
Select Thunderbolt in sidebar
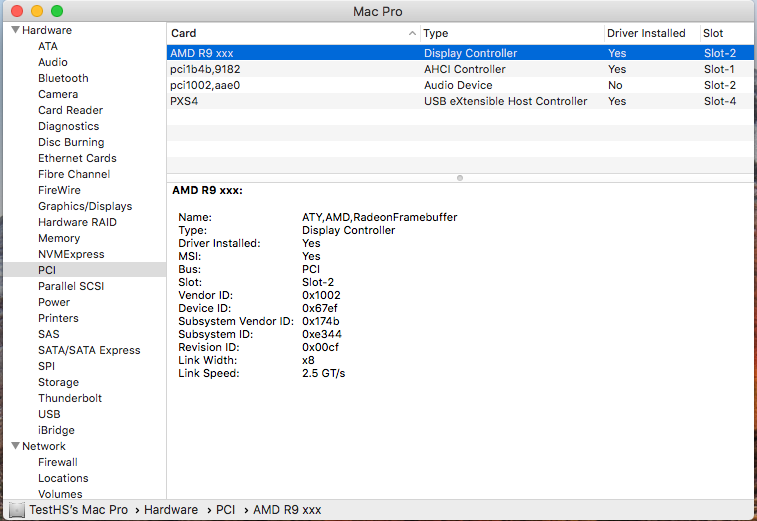[70, 398]
